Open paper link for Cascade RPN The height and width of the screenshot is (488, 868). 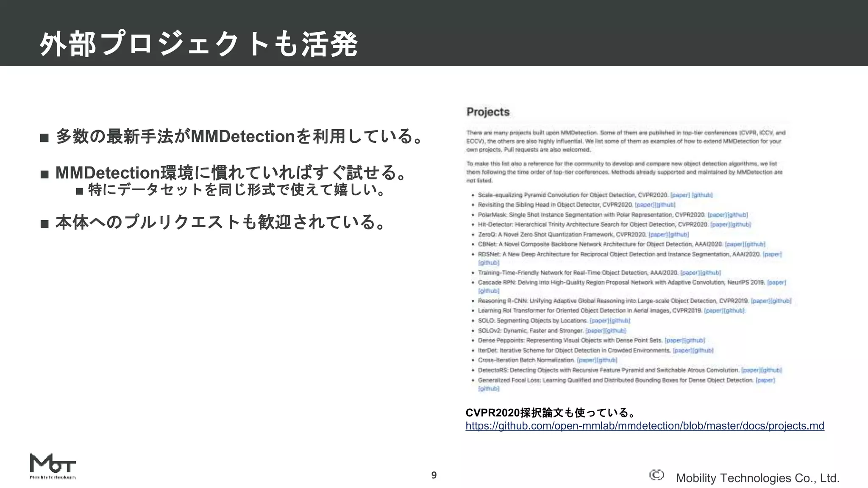776,283
